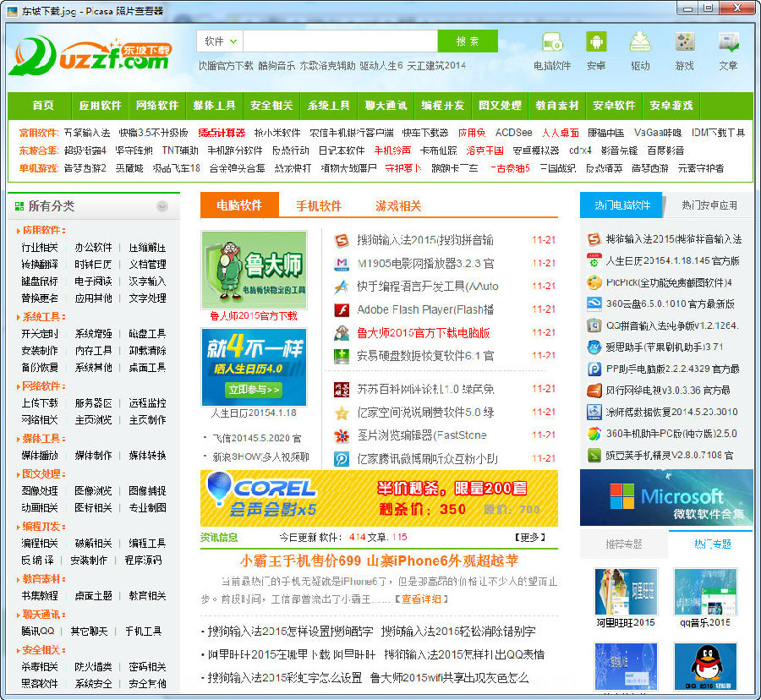Click the 豌豆荚手机精灵 icon in hot list
The image size is (761, 700).
point(594,456)
